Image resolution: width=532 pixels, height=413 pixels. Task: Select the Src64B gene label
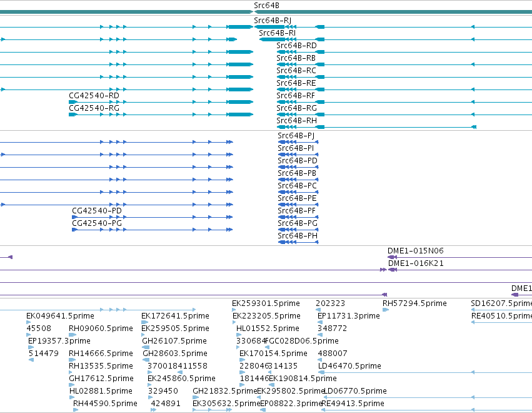[x=266, y=6]
